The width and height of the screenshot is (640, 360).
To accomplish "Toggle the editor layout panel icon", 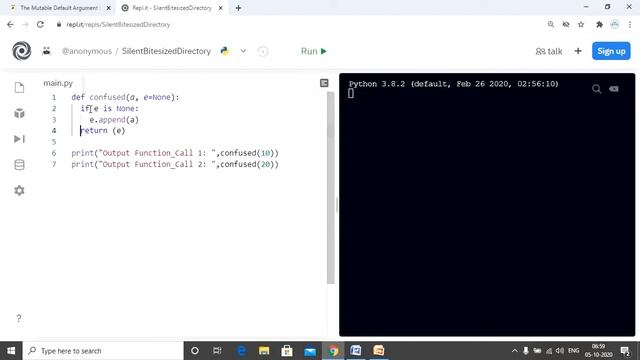I will tap(324, 83).
